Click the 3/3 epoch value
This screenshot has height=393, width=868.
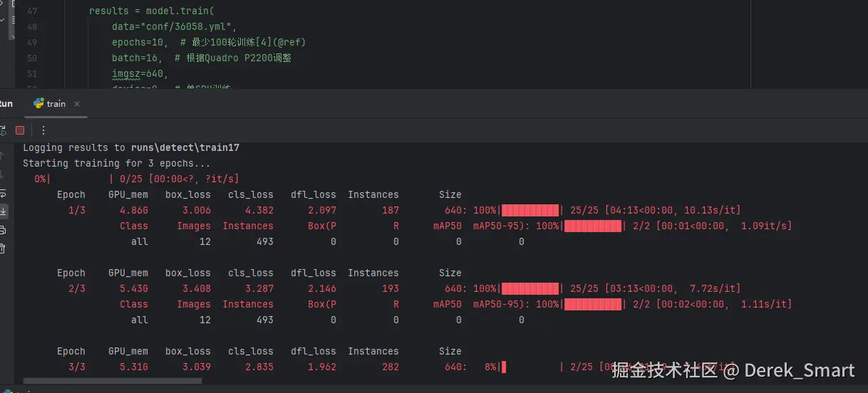77,367
